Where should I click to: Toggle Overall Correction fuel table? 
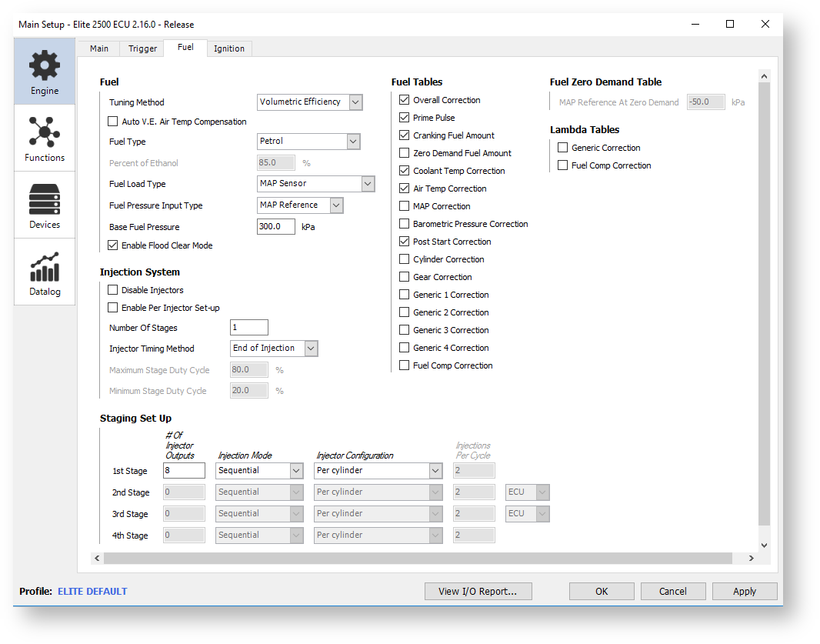[x=405, y=100]
